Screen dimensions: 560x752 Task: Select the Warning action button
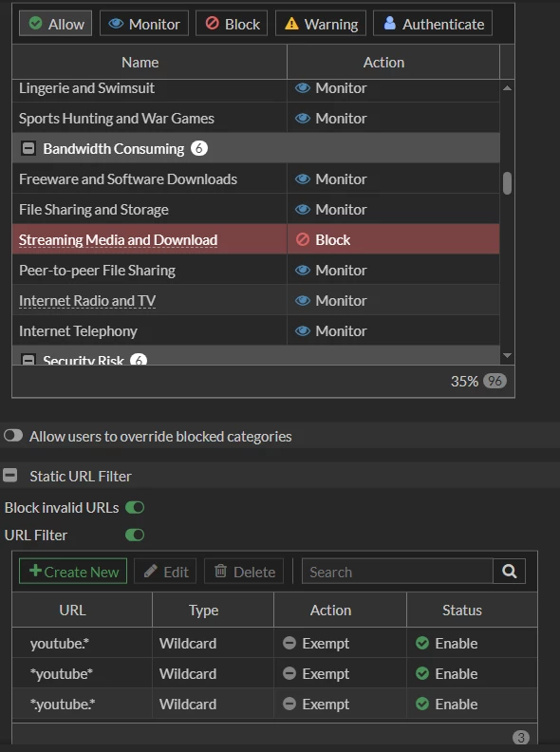click(321, 24)
